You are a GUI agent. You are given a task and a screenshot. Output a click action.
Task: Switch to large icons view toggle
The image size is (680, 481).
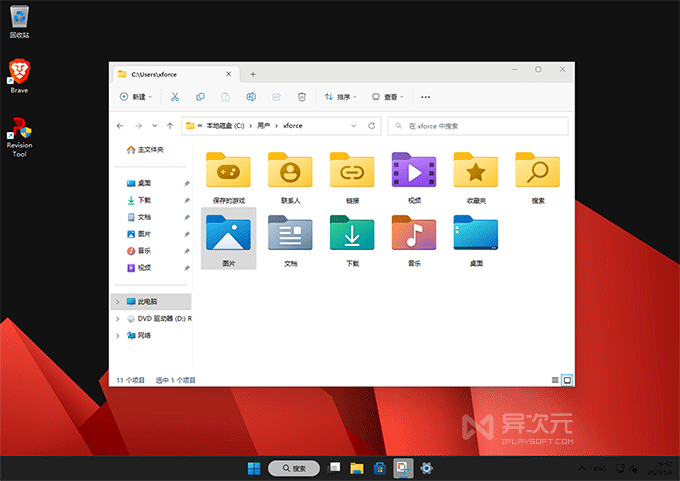pyautogui.click(x=567, y=380)
